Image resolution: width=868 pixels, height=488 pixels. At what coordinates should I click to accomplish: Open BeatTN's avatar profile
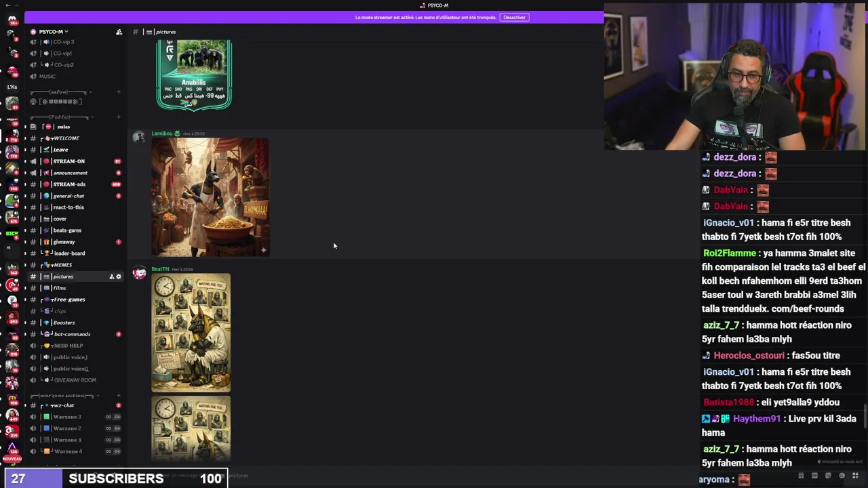tap(139, 272)
